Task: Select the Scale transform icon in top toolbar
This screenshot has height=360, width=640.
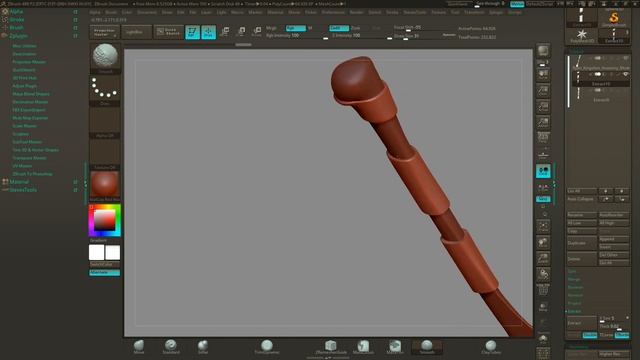Action: [x=241, y=32]
